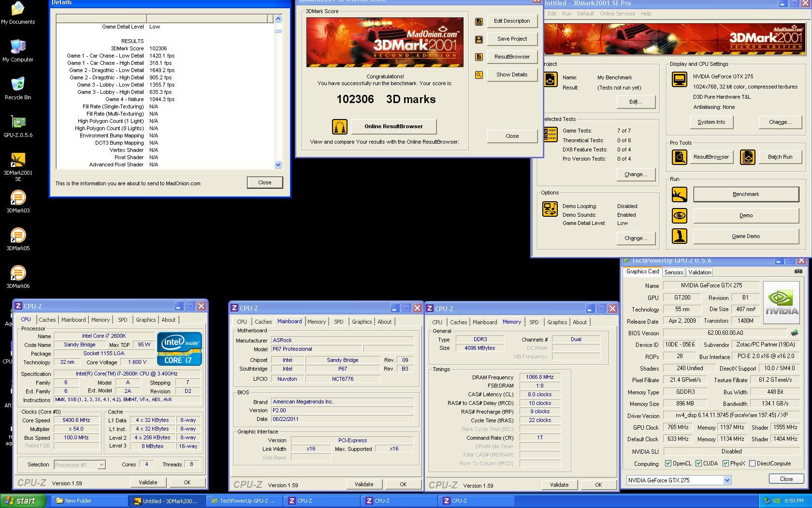Switch to Untitled - 3DMark2001 taskbar item

pos(168,501)
